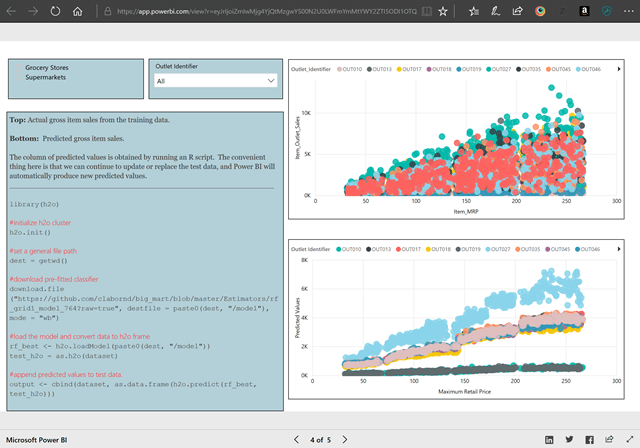
Task: Share report on Facebook
Action: [589, 439]
